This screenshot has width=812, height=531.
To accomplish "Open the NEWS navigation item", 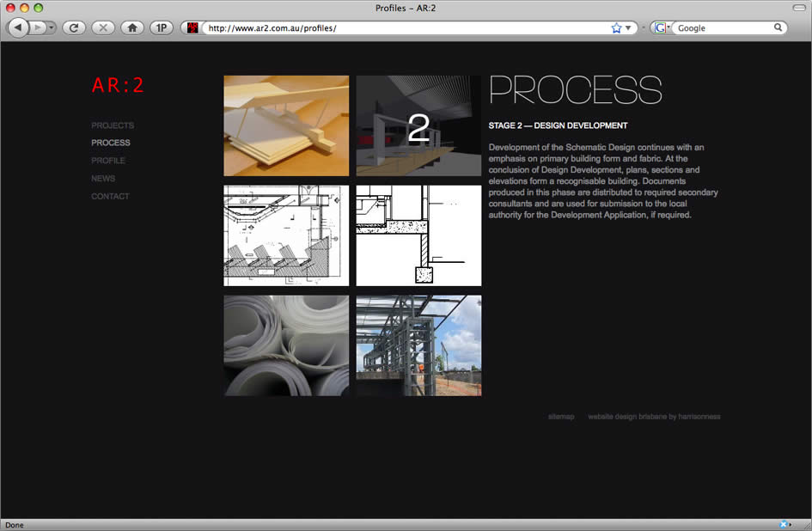I will coord(103,178).
